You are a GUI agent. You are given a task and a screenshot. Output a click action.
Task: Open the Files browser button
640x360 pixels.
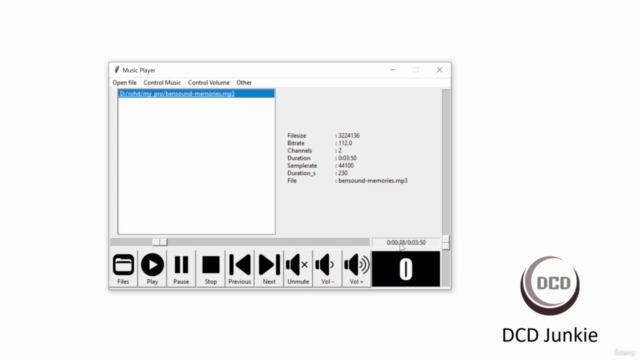[123, 269]
